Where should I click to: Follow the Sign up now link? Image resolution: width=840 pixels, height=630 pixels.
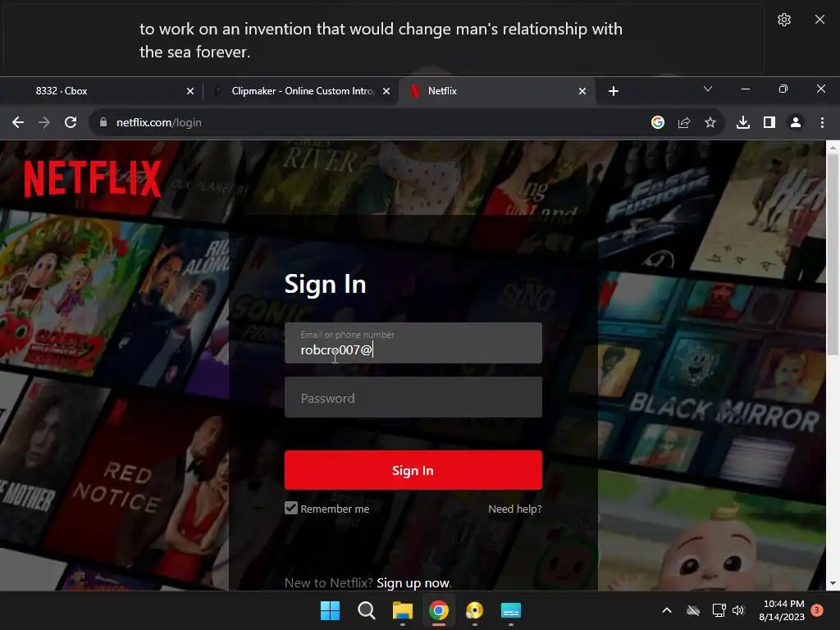[413, 583]
